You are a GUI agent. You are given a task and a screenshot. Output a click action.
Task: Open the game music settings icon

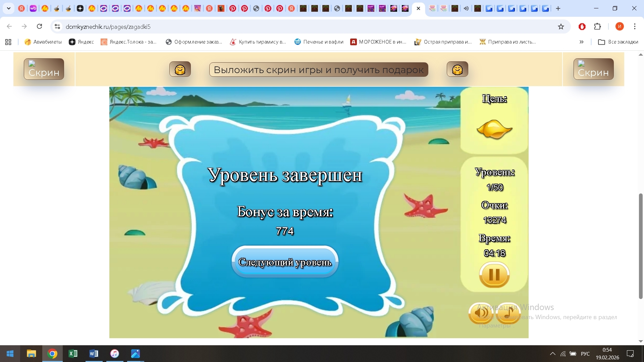coord(508,313)
